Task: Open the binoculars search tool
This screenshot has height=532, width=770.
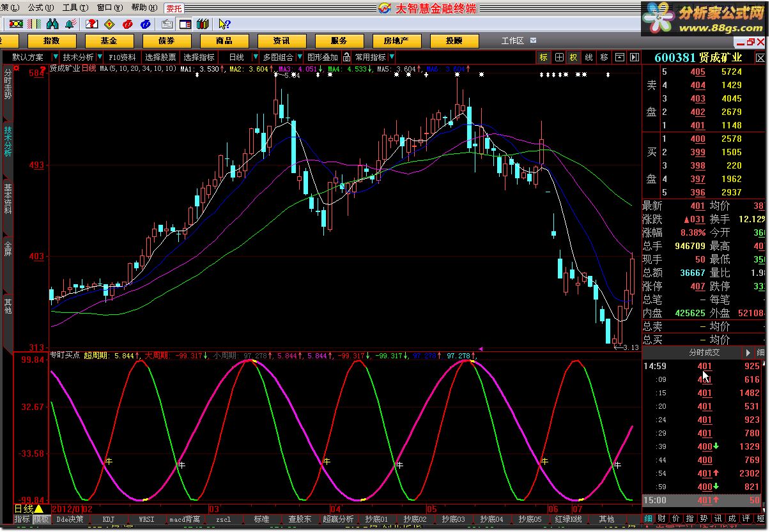Action: coord(52,24)
